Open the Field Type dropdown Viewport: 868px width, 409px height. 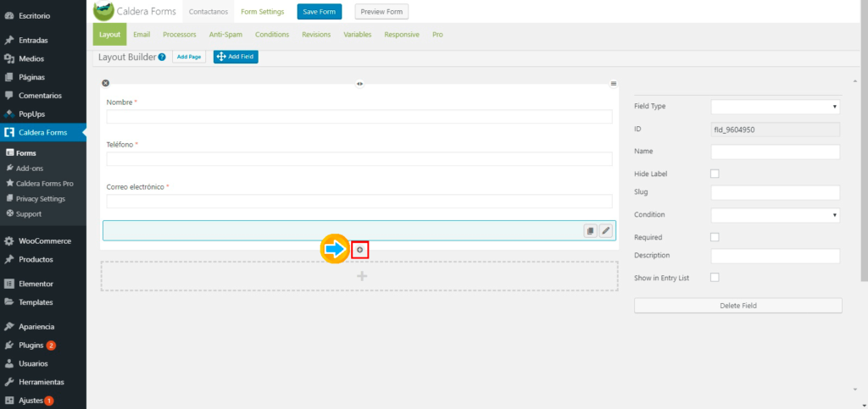(x=775, y=107)
